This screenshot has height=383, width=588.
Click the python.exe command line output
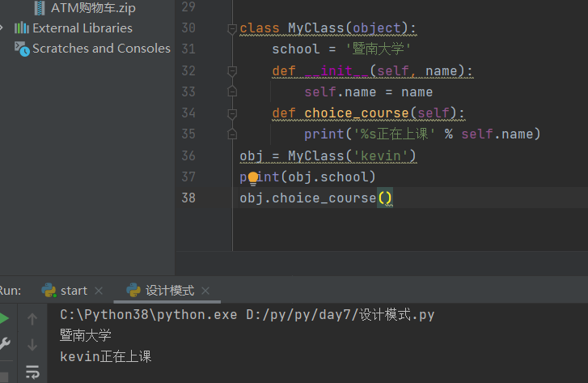247,315
